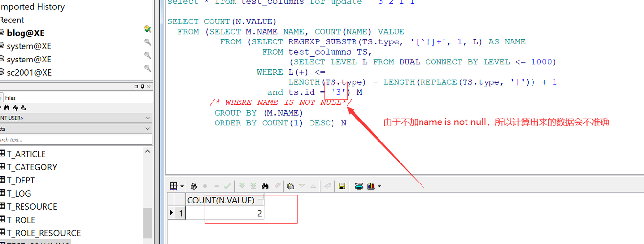Click the linked query tree icon

[x=327, y=186]
